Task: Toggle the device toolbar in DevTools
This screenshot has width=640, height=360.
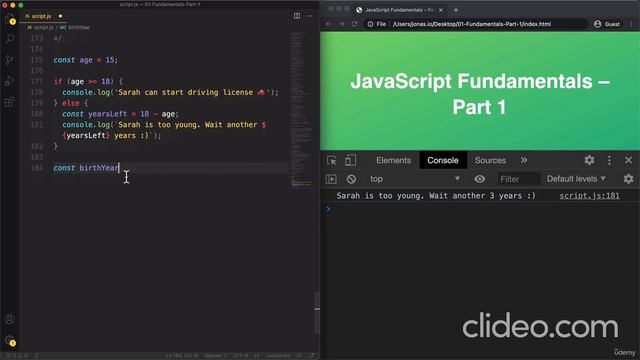Action: coord(350,160)
